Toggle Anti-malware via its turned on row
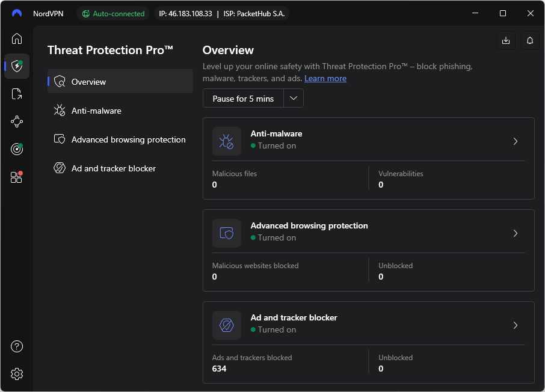Image resolution: width=545 pixels, height=392 pixels. (x=274, y=145)
